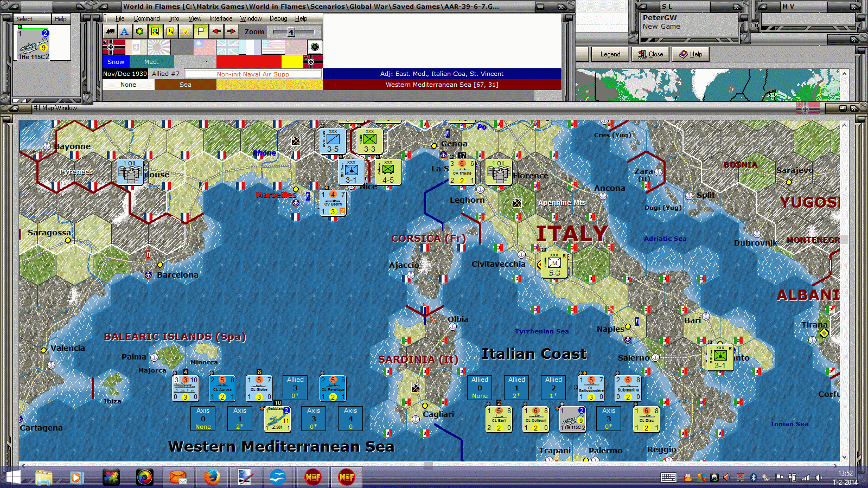
Task: Open the File menu
Action: [120, 18]
